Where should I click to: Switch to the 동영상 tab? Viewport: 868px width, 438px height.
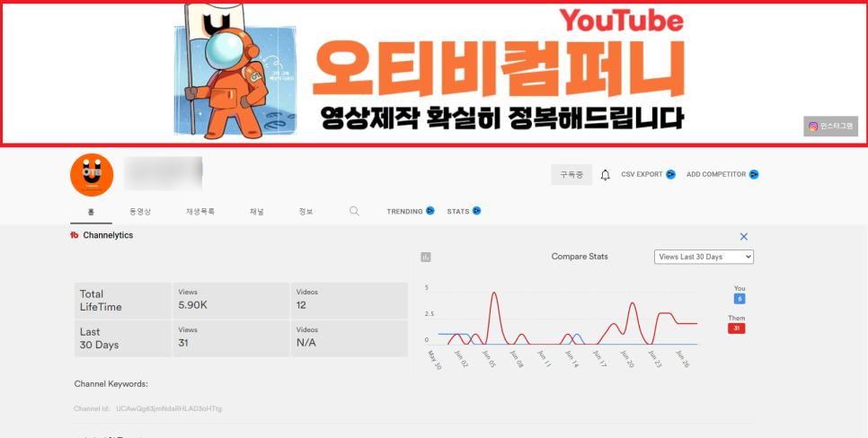click(x=140, y=211)
